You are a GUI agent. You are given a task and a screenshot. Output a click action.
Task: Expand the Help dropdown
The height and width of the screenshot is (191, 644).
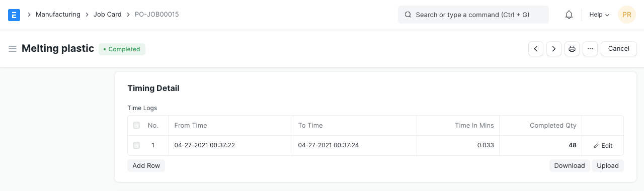click(599, 15)
